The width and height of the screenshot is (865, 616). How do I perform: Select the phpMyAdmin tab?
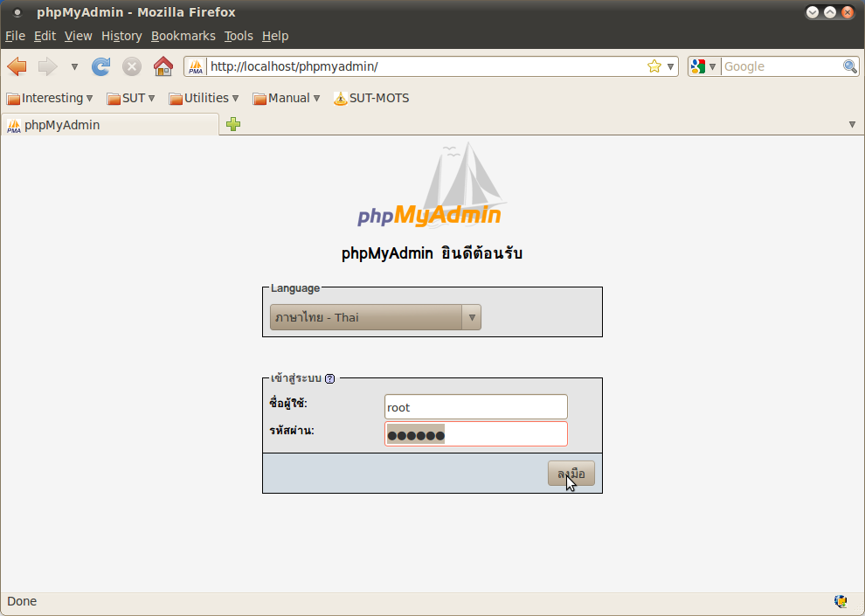point(110,125)
